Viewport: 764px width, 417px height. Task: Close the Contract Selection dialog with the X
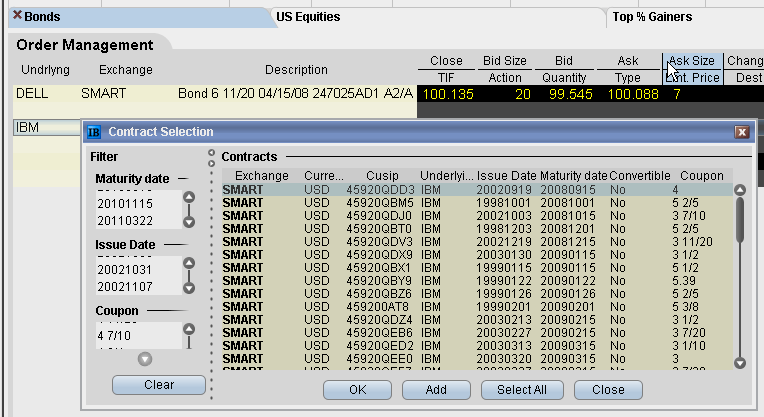(x=742, y=132)
